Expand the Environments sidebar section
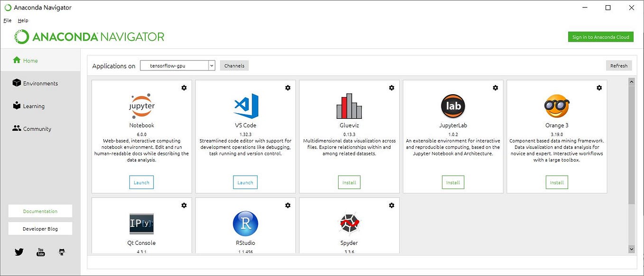Screen dimensions: 644x276 [40, 83]
